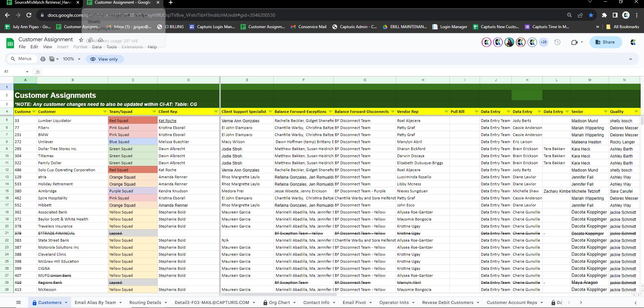
Task: Switch to Contact Info sheet tab
Action: coord(316,303)
